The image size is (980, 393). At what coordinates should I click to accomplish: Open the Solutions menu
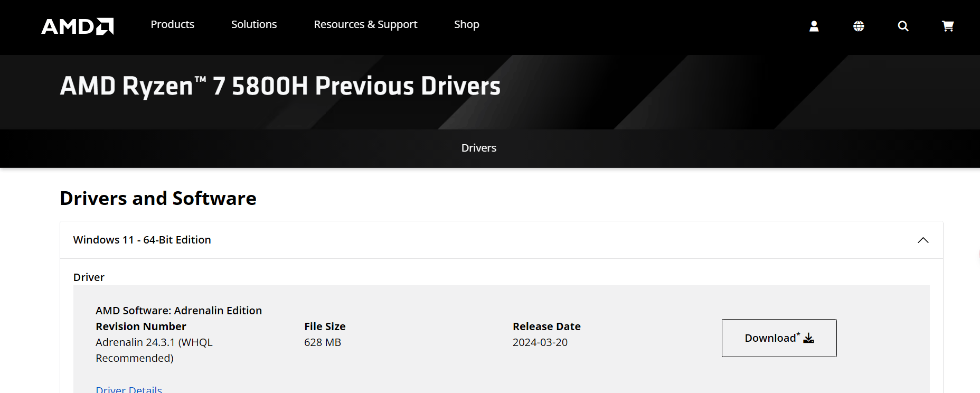pos(254,24)
